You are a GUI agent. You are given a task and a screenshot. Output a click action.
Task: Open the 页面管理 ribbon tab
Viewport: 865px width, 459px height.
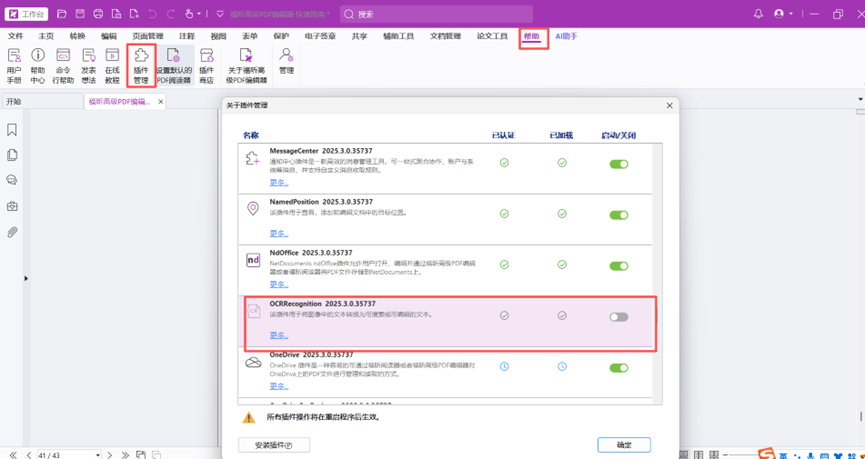tap(148, 36)
